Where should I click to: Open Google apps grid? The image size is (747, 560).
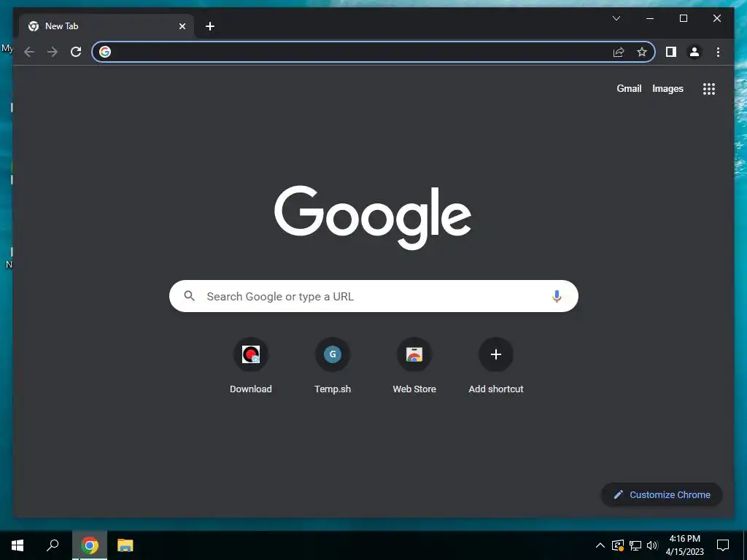tap(709, 88)
